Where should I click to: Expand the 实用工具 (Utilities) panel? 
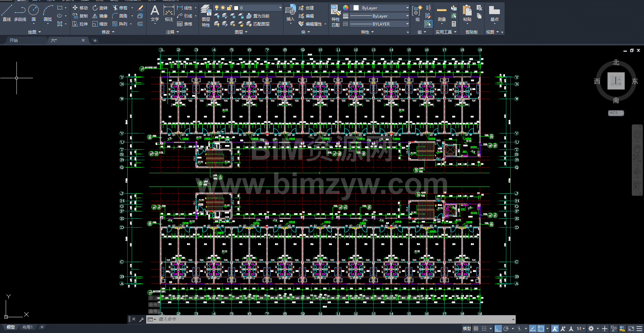pos(446,32)
